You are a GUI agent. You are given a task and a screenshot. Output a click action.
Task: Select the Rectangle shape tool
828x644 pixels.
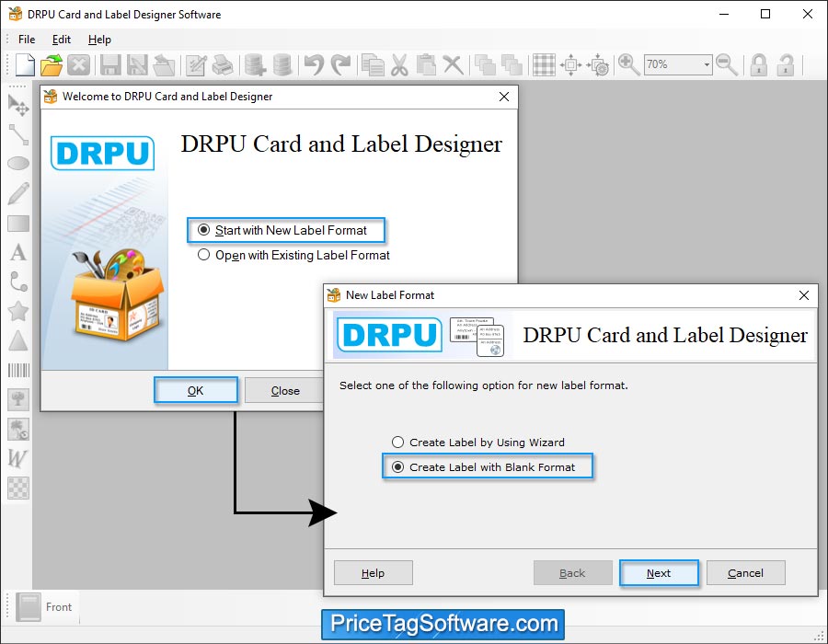(18, 224)
